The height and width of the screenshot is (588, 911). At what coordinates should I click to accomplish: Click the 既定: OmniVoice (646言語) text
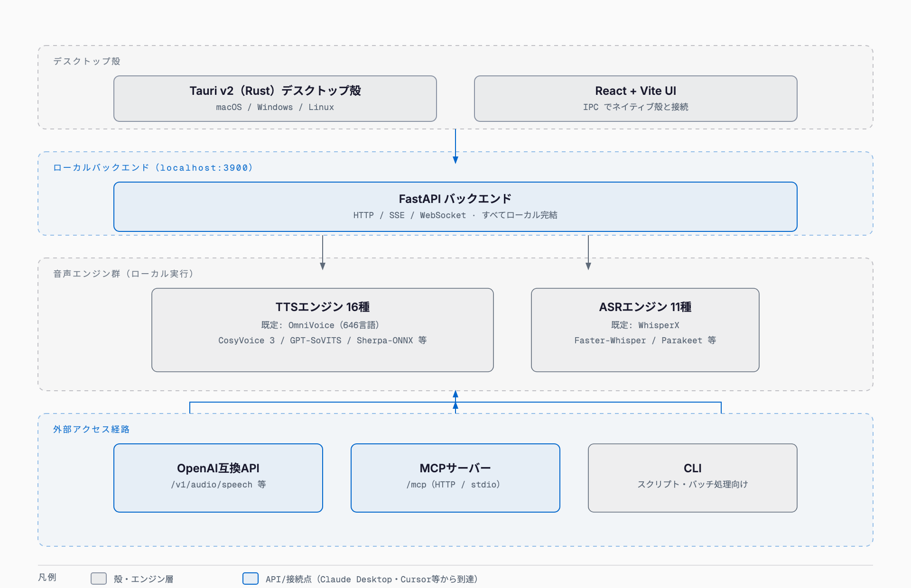point(320,325)
